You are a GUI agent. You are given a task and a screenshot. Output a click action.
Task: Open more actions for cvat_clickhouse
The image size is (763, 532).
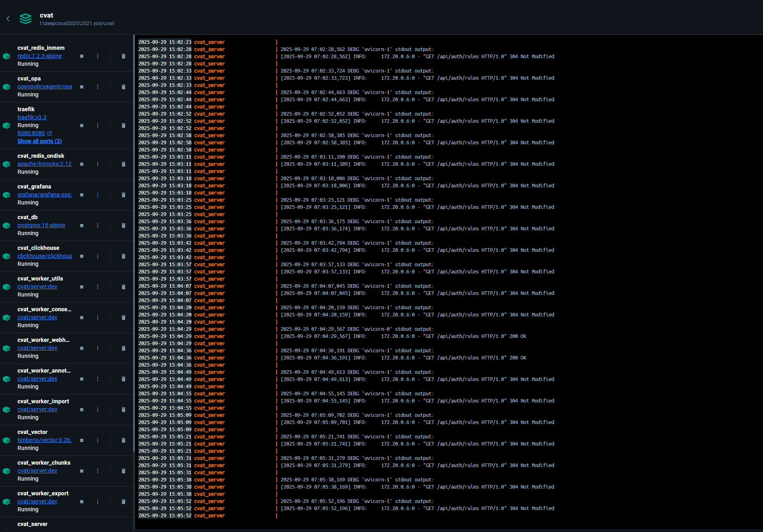pyautogui.click(x=98, y=256)
